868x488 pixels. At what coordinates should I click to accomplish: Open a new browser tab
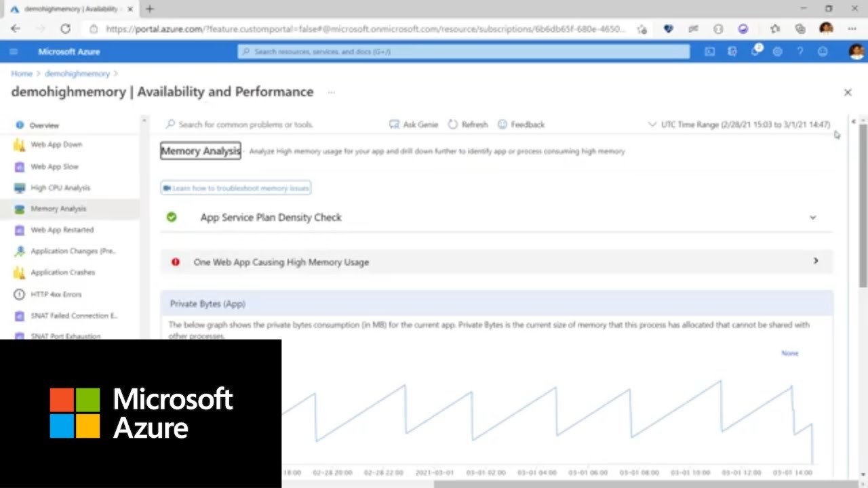pyautogui.click(x=149, y=9)
